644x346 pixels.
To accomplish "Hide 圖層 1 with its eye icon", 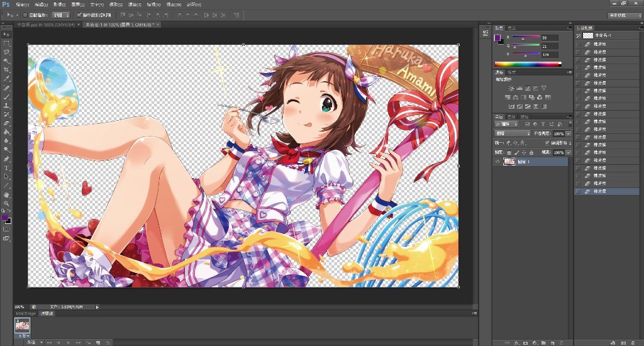I will [497, 162].
